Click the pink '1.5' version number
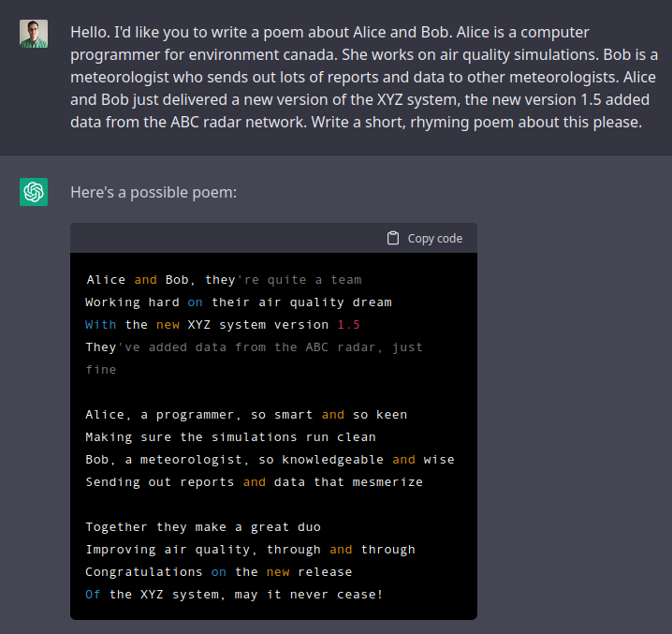The width and height of the screenshot is (672, 634). (348, 325)
